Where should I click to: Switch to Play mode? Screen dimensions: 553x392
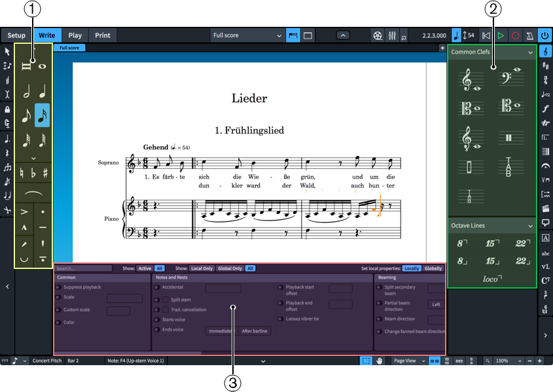tap(75, 35)
